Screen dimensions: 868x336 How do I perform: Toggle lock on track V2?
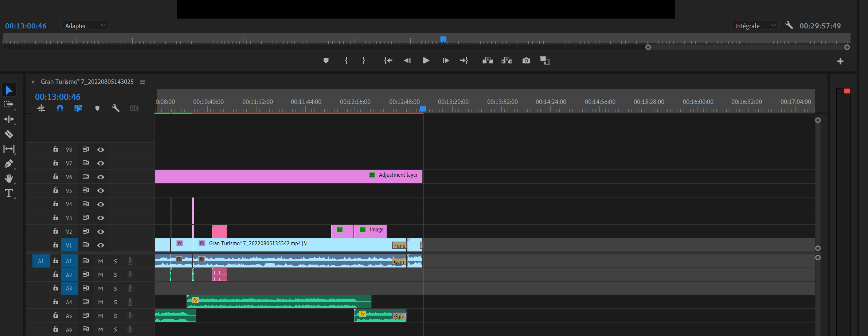(55, 231)
